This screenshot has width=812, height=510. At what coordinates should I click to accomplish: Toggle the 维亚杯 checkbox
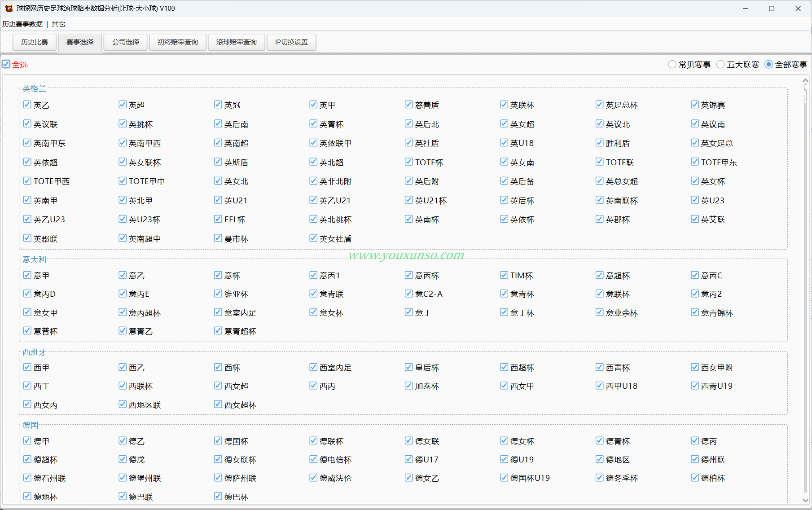coord(218,294)
